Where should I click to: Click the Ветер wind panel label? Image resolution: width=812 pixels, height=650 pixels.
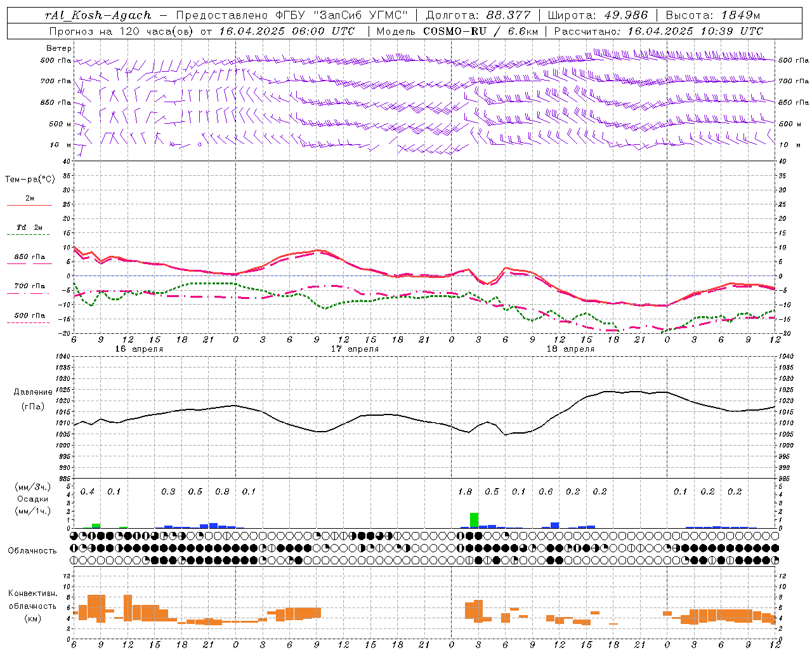point(59,48)
